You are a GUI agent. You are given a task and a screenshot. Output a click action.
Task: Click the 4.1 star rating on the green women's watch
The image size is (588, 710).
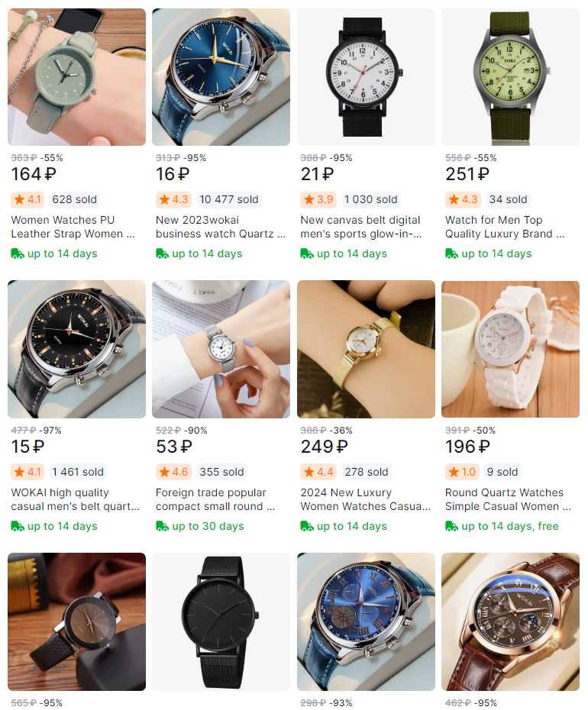click(x=27, y=200)
